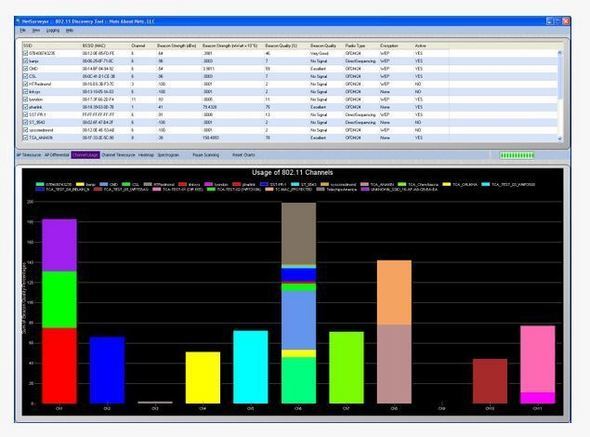Click the table scrollbar up arrow
Screen dimensions: 590x437
click(560, 53)
